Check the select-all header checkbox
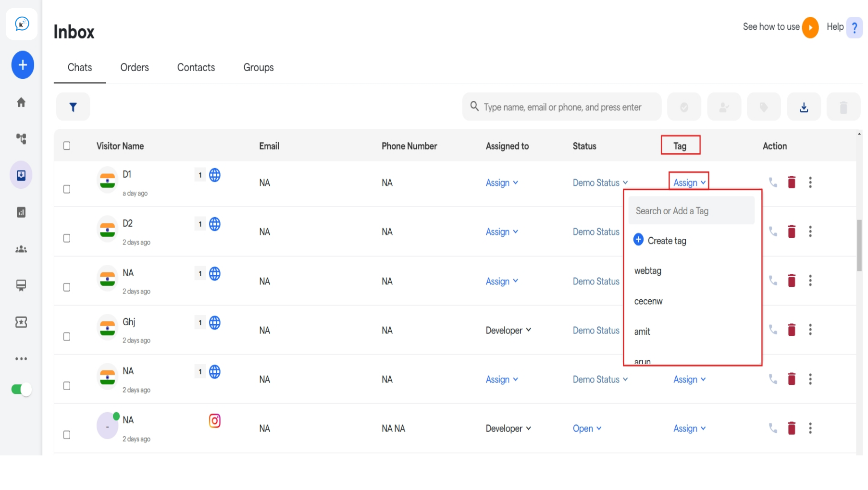Image resolution: width=868 pixels, height=490 pixels. pos(67,146)
